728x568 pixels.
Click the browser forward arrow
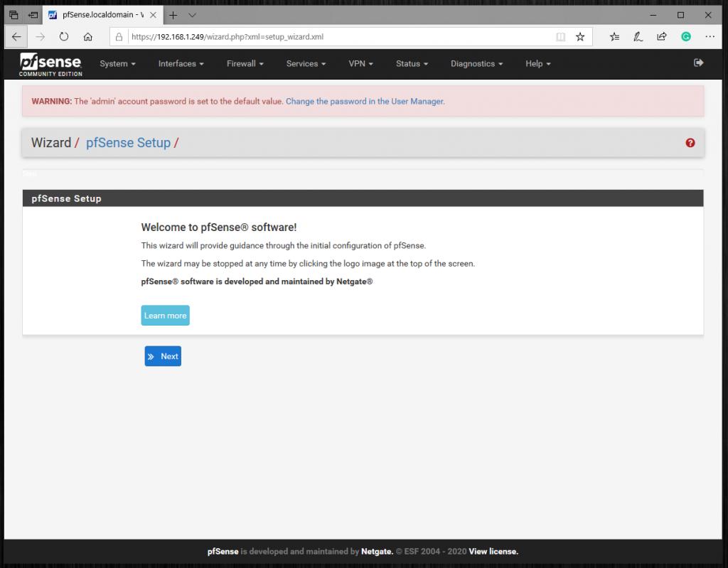[x=41, y=37]
